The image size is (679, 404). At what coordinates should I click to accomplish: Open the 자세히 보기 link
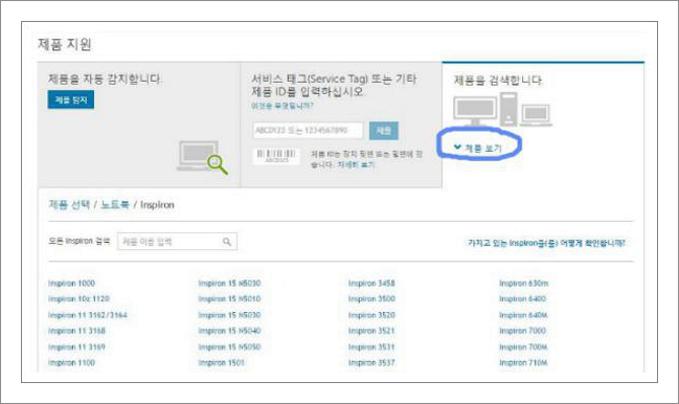tap(356, 165)
